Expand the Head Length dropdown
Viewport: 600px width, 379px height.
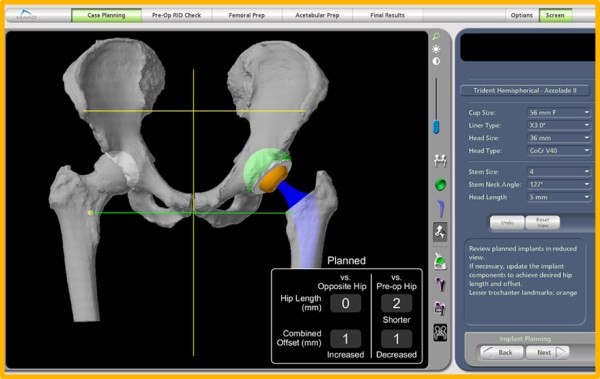(559, 197)
